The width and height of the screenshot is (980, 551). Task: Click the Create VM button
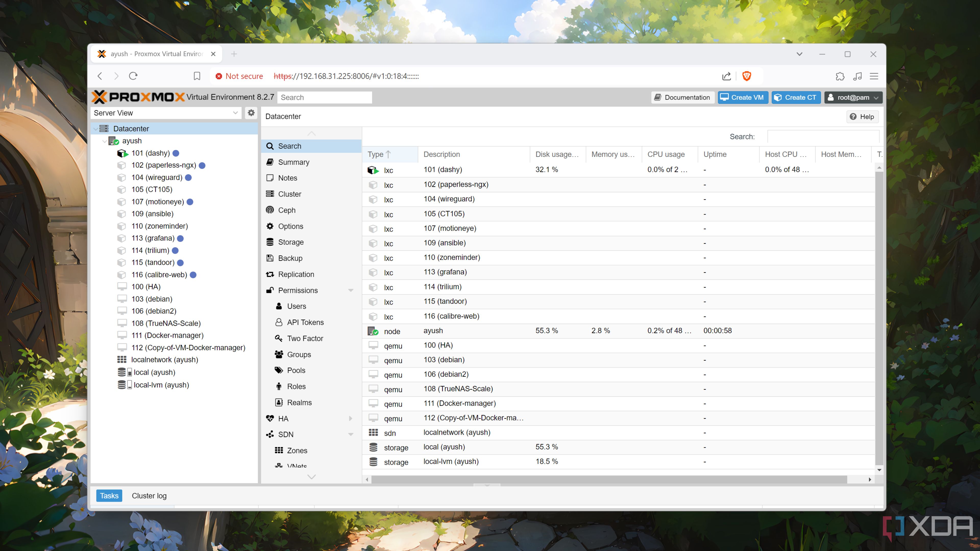tap(742, 97)
